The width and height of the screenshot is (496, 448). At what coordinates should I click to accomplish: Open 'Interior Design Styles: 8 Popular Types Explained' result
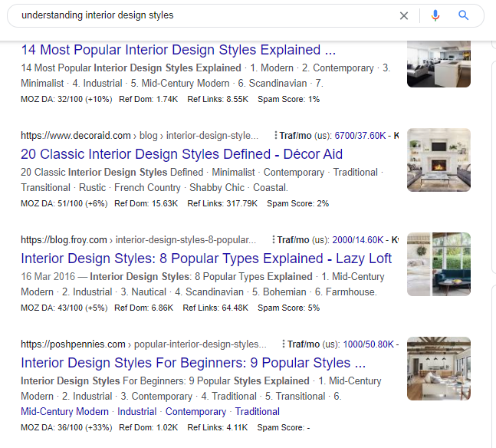pyautogui.click(x=206, y=259)
